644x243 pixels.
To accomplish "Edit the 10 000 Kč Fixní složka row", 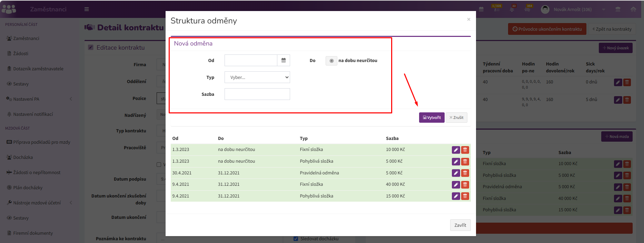I will tap(456, 150).
